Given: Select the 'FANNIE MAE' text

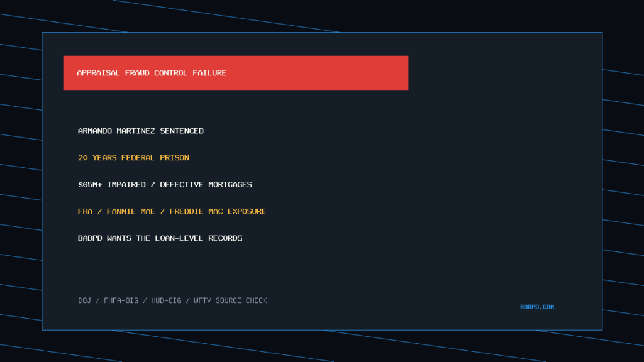Looking at the screenshot, I should [x=131, y=211].
